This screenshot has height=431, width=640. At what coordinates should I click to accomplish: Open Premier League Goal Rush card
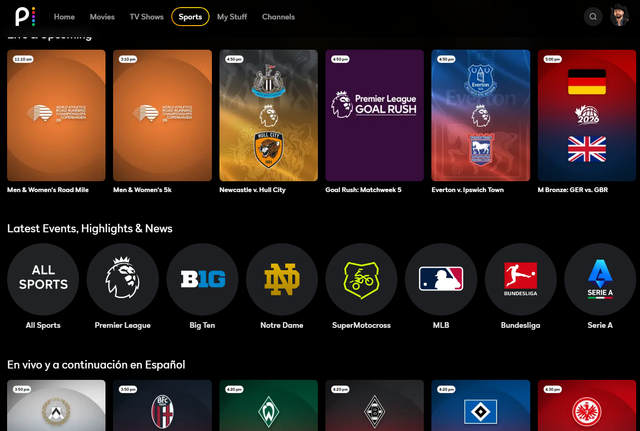(x=375, y=116)
